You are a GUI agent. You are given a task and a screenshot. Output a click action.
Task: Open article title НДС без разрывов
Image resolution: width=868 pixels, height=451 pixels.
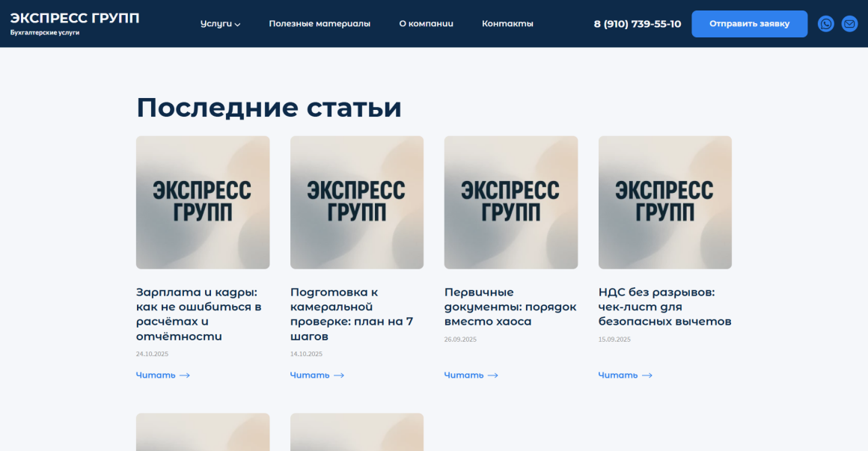(664, 307)
